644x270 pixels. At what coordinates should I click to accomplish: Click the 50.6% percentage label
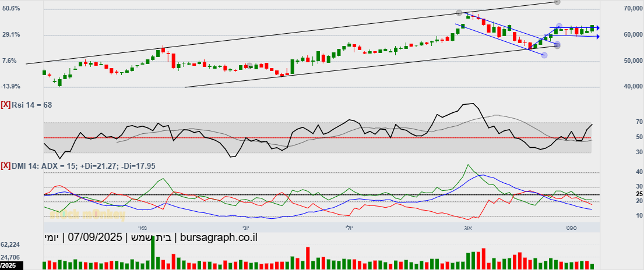click(x=11, y=8)
